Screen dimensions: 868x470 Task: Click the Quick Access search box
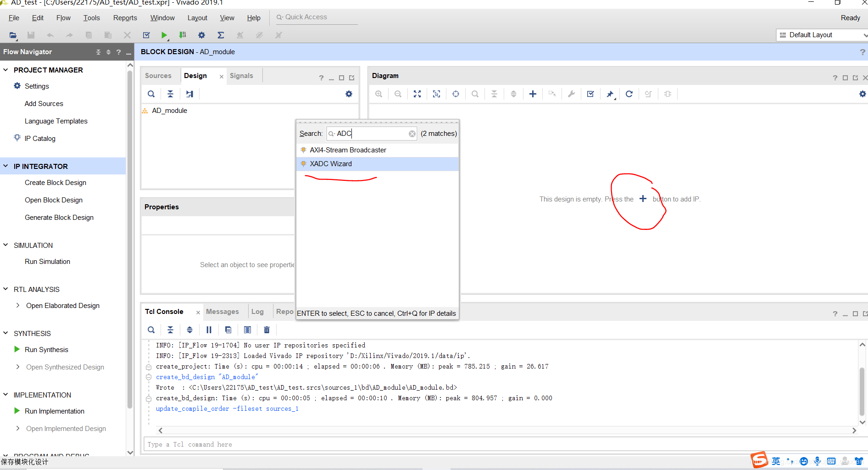point(316,17)
